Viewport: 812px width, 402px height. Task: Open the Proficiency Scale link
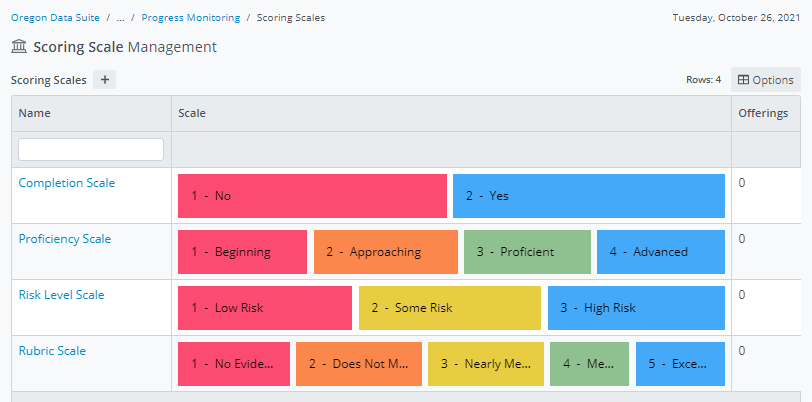pyautogui.click(x=65, y=239)
